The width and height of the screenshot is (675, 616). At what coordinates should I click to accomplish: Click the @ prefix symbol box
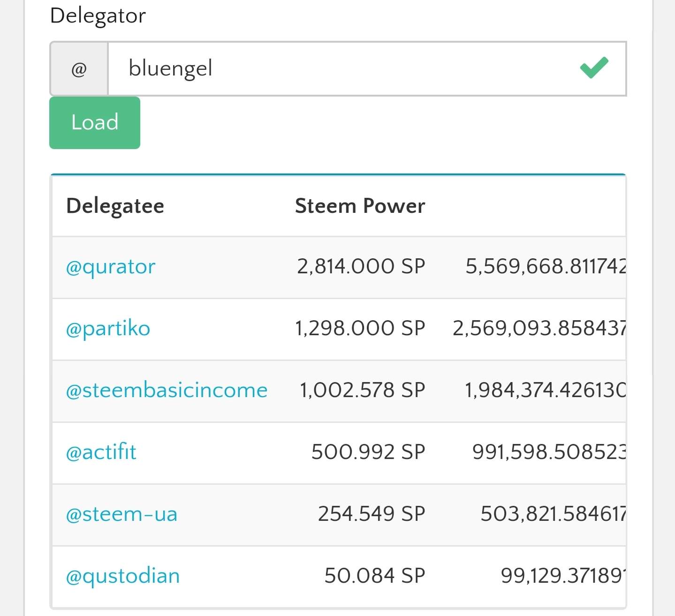click(x=79, y=69)
